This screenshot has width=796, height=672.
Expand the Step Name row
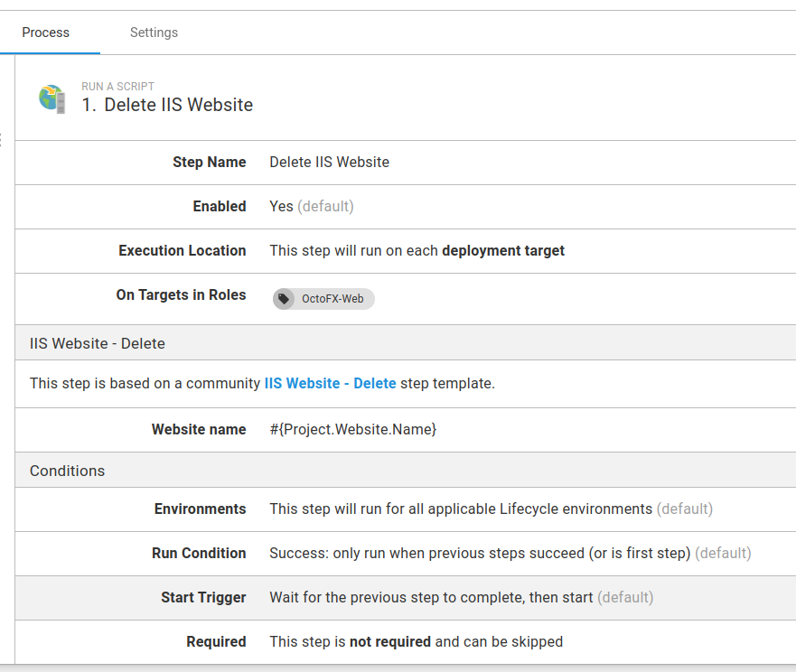tap(405, 163)
